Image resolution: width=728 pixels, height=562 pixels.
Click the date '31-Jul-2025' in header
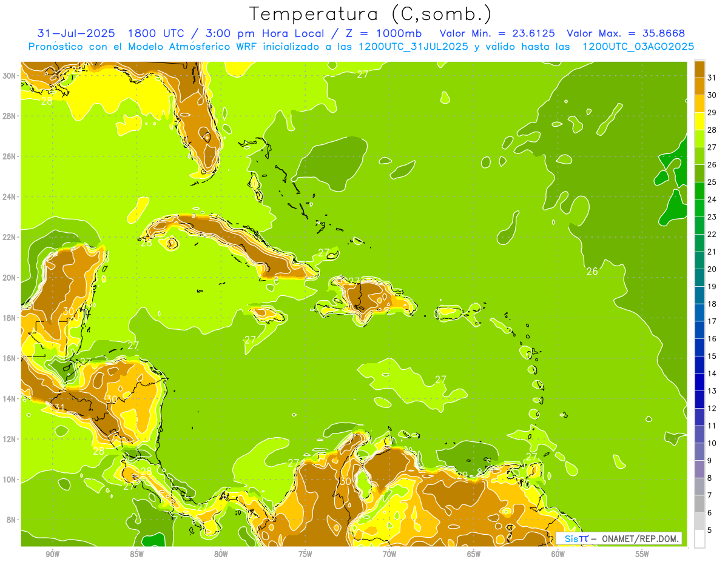76,33
